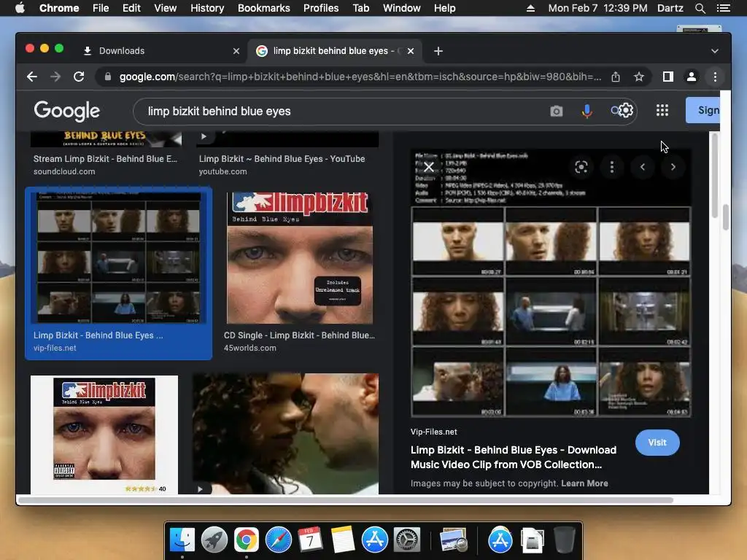Select the 45worlds CD Single thumbnail
747x560 pixels.
point(300,257)
